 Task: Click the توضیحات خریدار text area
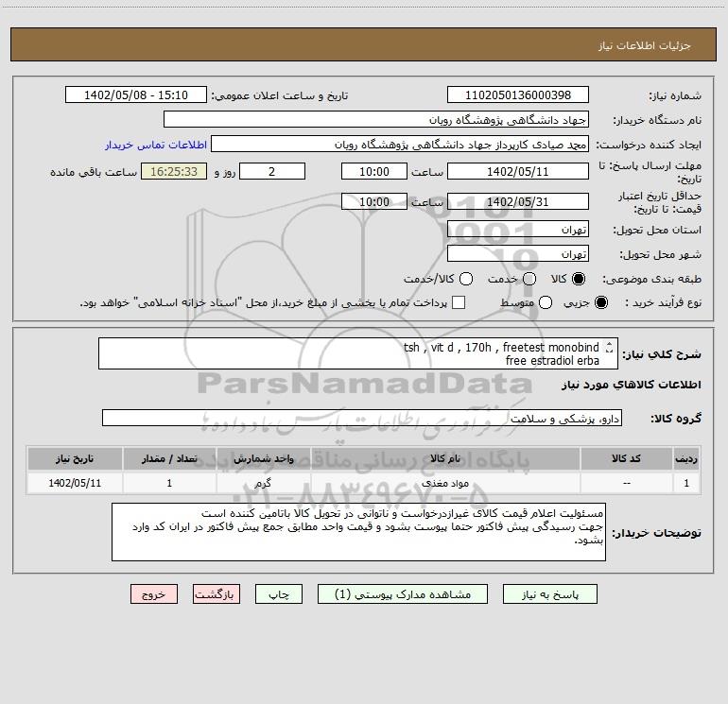(x=358, y=532)
